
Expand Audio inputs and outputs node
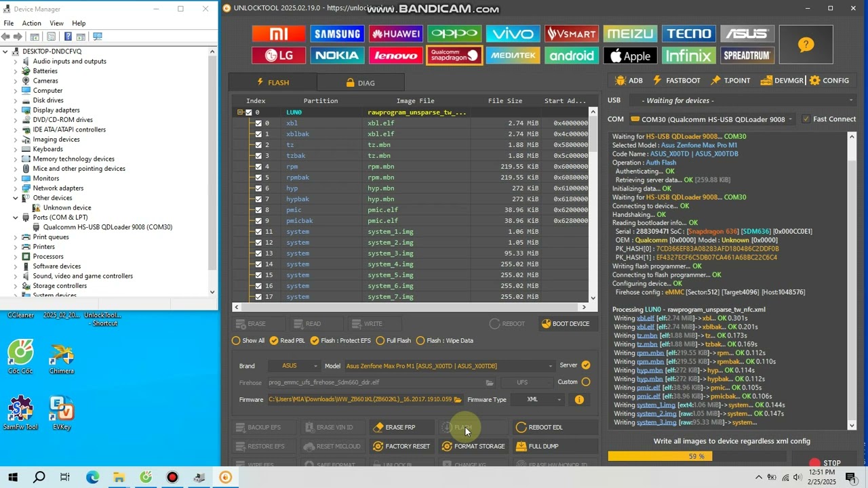click(x=16, y=61)
